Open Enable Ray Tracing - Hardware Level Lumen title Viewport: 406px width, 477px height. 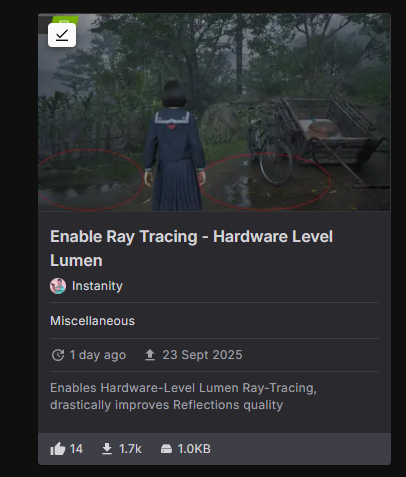(191, 248)
